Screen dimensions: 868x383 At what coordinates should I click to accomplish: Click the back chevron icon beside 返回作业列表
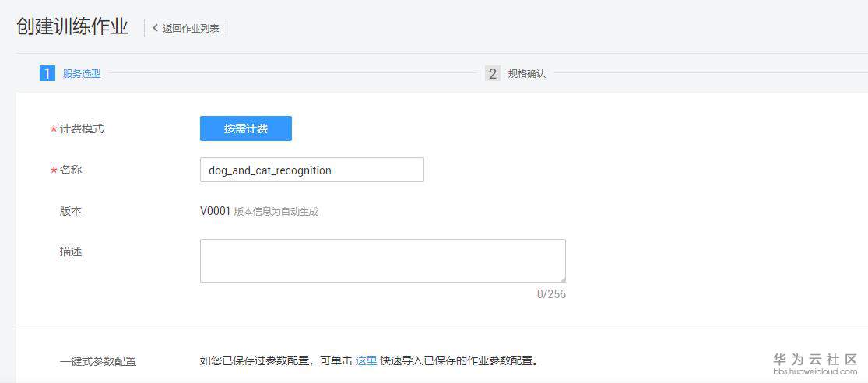155,28
